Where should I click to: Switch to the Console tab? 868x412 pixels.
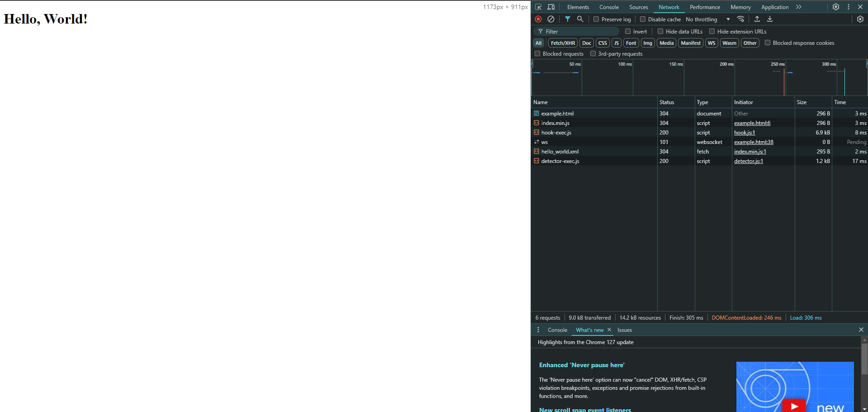pos(609,7)
